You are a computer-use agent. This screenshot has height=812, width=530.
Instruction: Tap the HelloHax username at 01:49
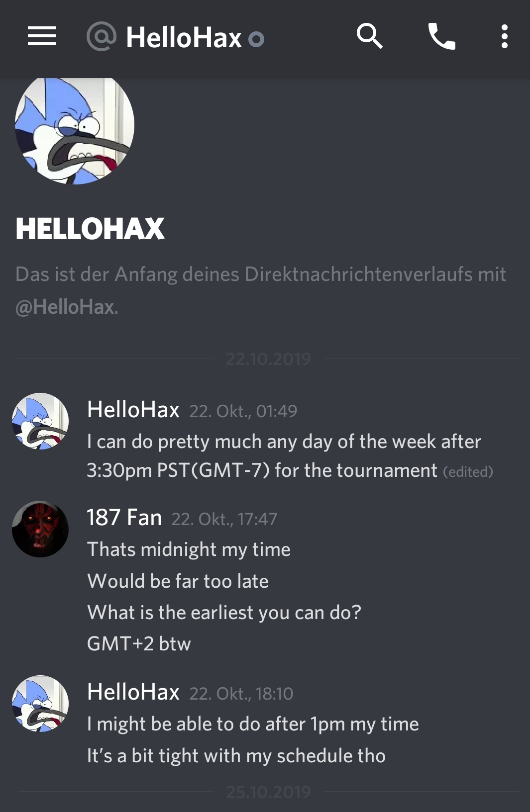133,410
